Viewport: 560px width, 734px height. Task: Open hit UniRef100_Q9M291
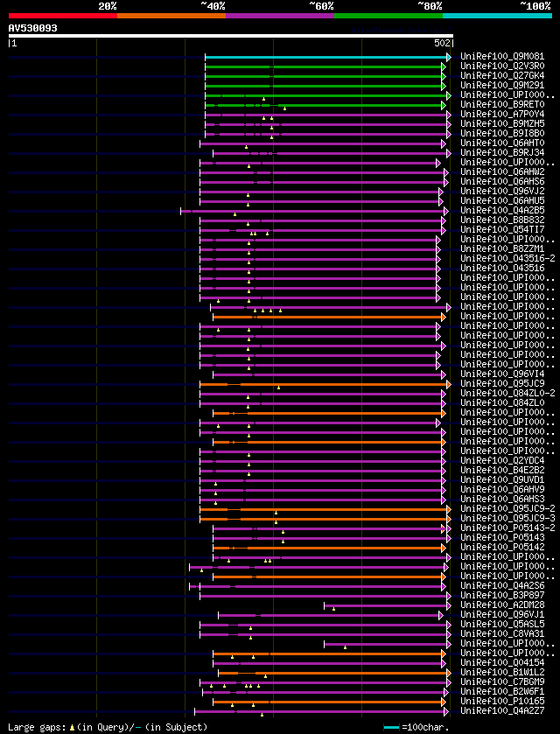[x=502, y=86]
